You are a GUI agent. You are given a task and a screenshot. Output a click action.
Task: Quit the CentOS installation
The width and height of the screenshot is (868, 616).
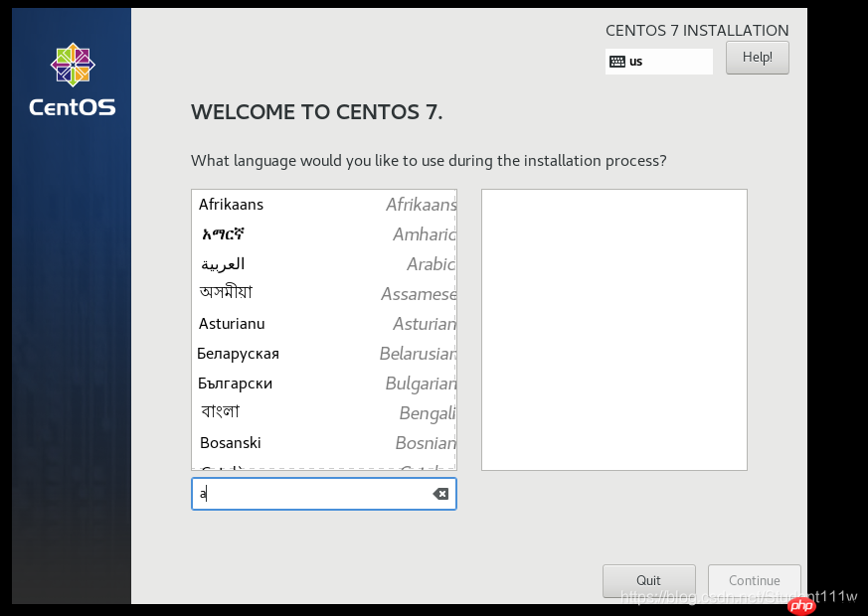point(649,580)
